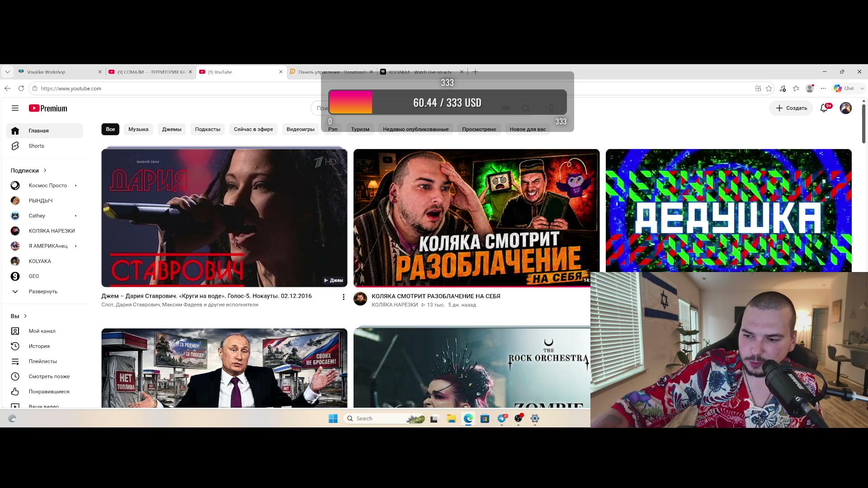The height and width of the screenshot is (488, 868).
Task: Click the Создать button
Action: coord(791,108)
